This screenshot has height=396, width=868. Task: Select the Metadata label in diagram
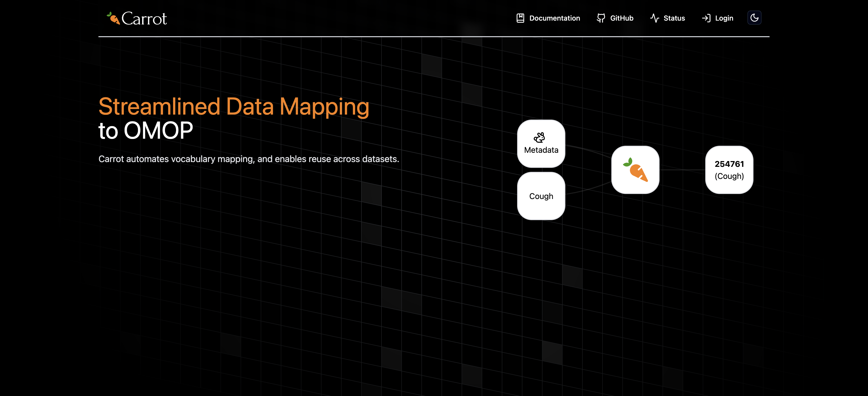click(541, 150)
